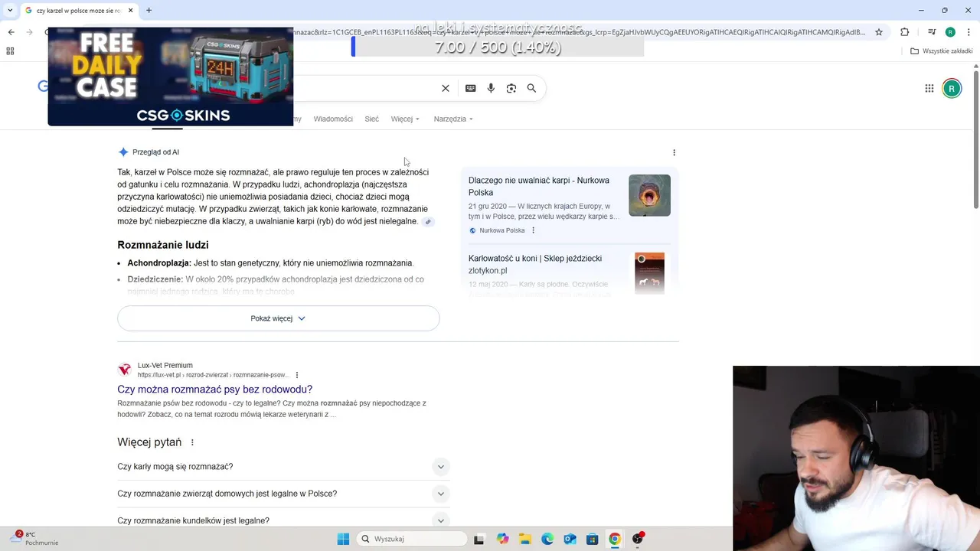
Task: Click the CSGO Skins free daily case ad
Action: [171, 77]
